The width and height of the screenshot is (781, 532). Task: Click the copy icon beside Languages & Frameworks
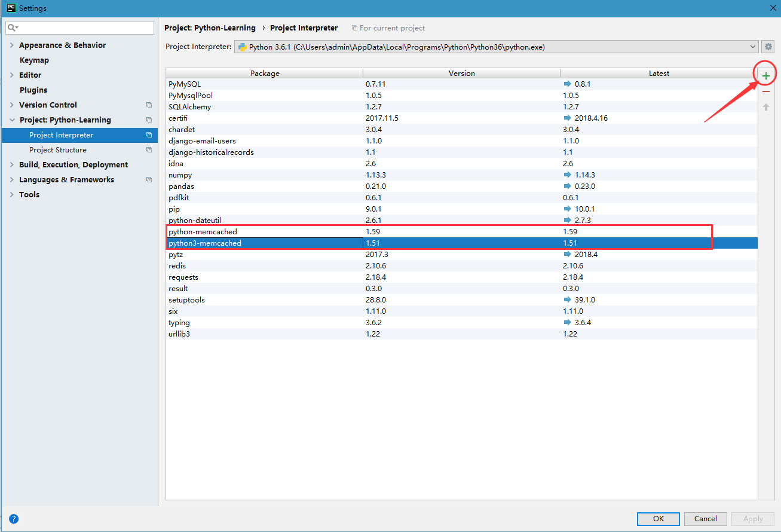(x=149, y=179)
